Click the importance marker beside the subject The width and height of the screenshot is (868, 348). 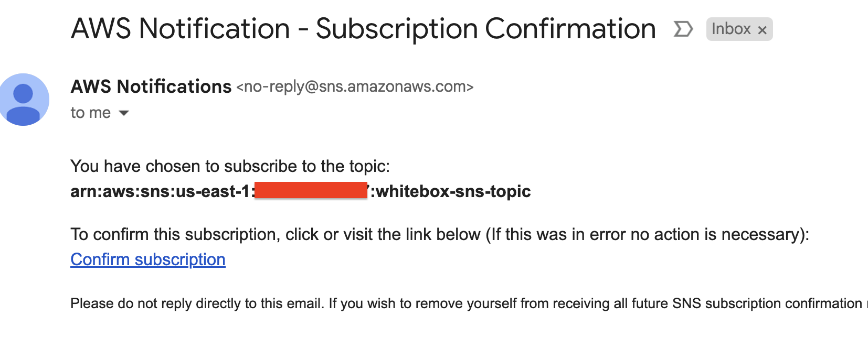click(683, 29)
